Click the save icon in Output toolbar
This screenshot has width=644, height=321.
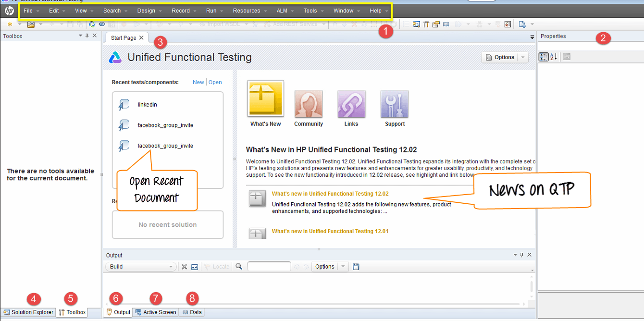click(356, 267)
